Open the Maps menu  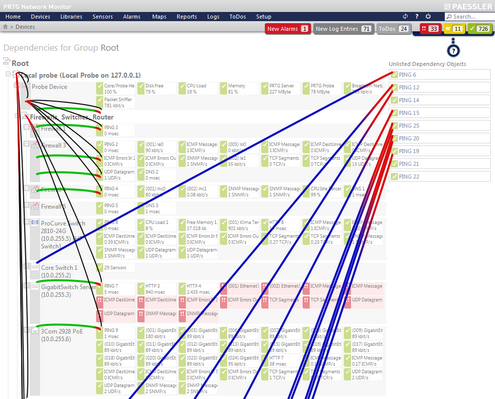(159, 17)
